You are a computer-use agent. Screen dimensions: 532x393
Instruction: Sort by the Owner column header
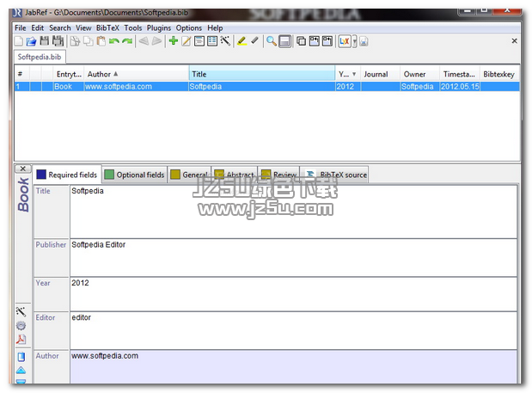(420, 74)
